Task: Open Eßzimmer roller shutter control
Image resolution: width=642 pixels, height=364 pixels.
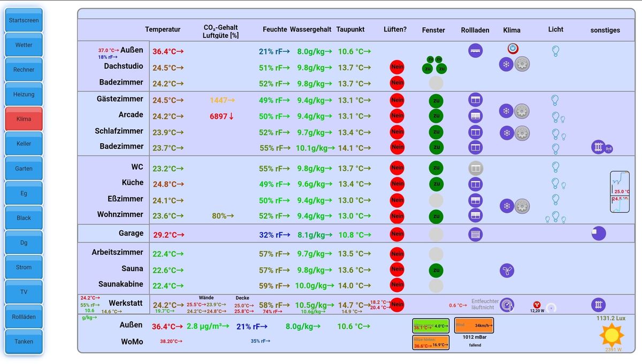Action: [x=475, y=200]
